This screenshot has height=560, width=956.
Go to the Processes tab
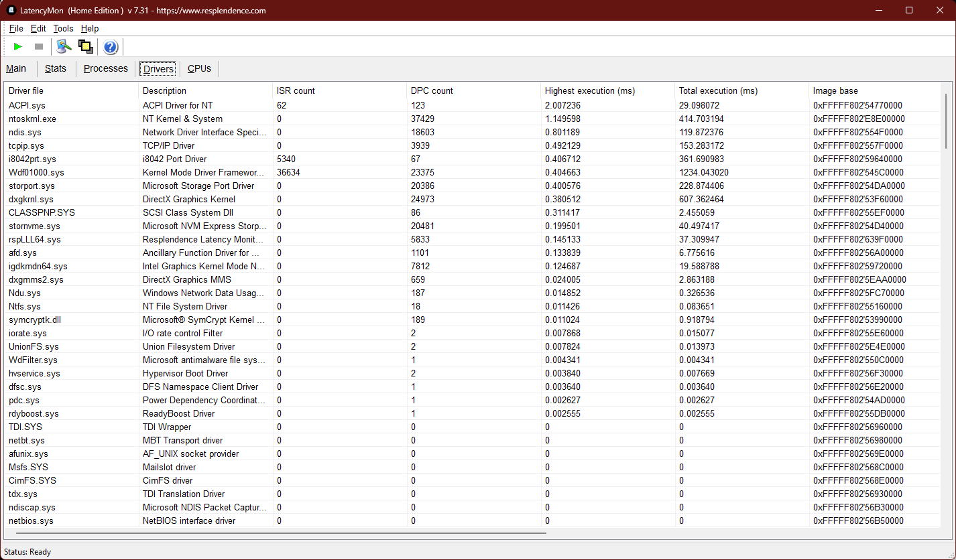(x=105, y=68)
